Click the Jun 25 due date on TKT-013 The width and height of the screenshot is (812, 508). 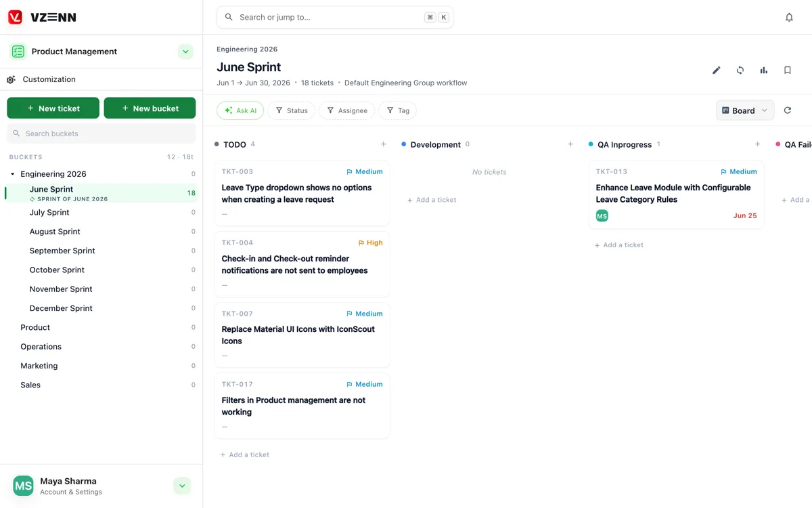[745, 216]
